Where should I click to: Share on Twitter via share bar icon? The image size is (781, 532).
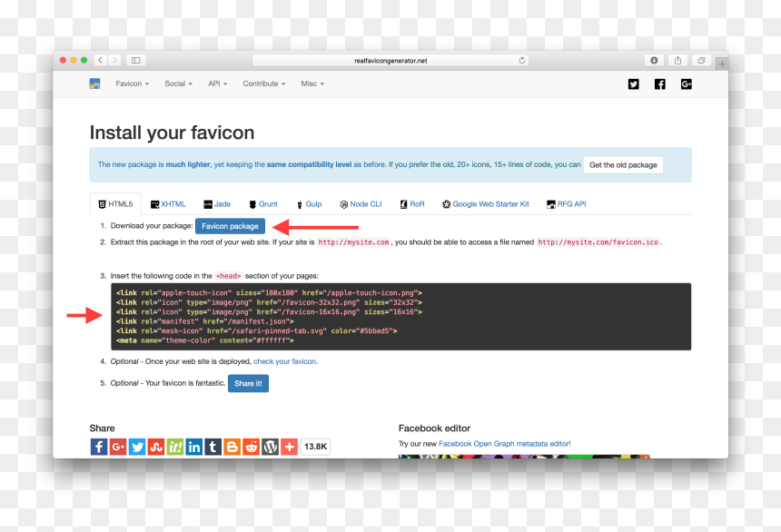point(137,447)
